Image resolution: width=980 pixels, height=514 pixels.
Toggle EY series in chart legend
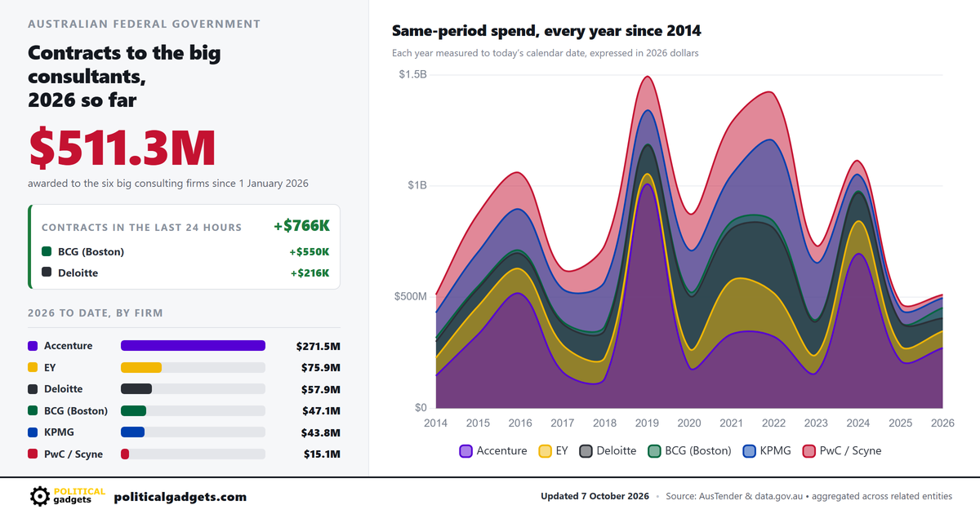pyautogui.click(x=553, y=450)
